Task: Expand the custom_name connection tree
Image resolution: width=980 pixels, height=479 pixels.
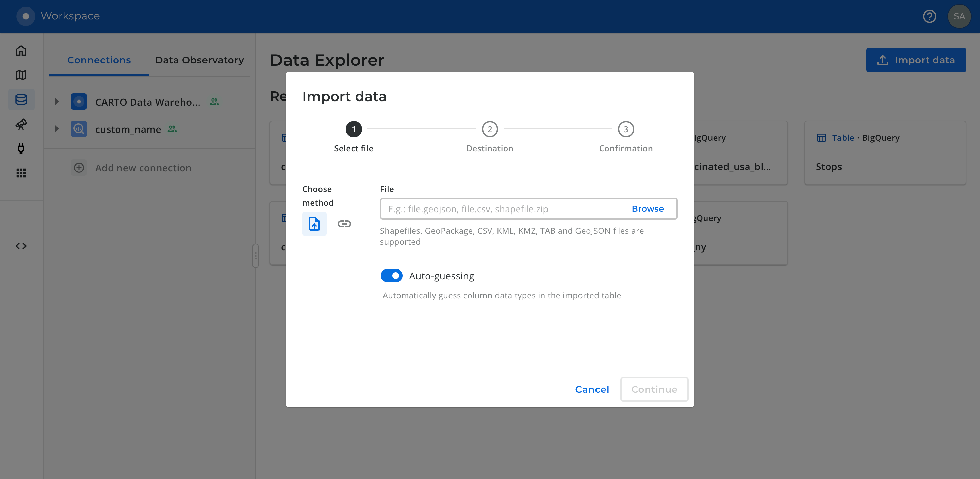Action: (x=57, y=129)
